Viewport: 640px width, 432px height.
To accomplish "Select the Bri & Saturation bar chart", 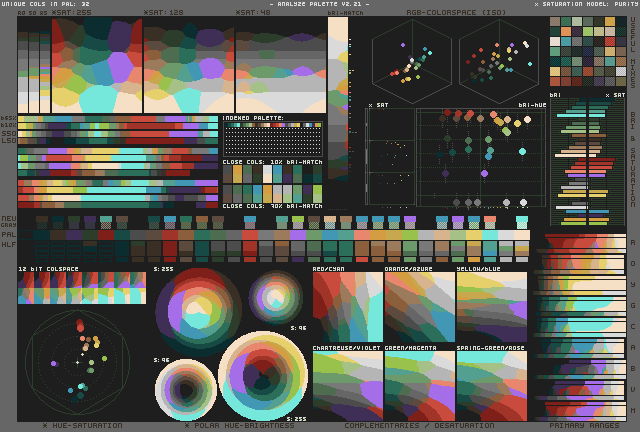I will (x=588, y=162).
